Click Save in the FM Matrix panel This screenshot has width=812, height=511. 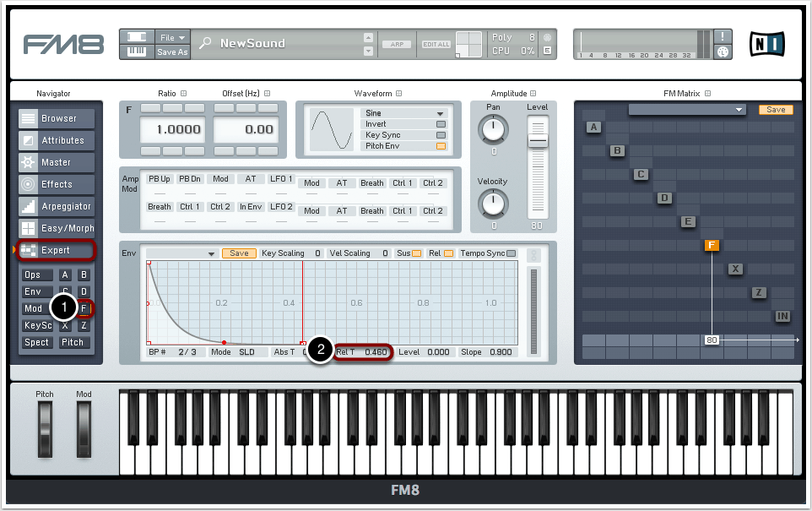pyautogui.click(x=775, y=110)
